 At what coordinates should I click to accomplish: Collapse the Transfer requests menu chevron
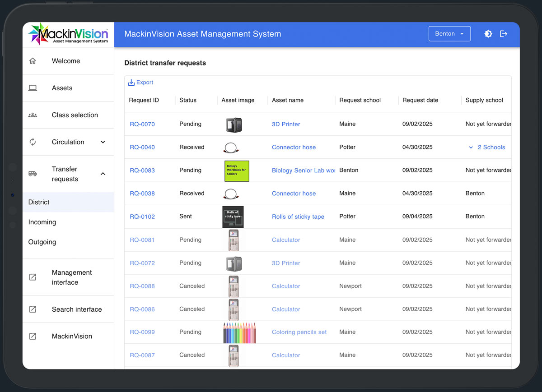(103, 174)
